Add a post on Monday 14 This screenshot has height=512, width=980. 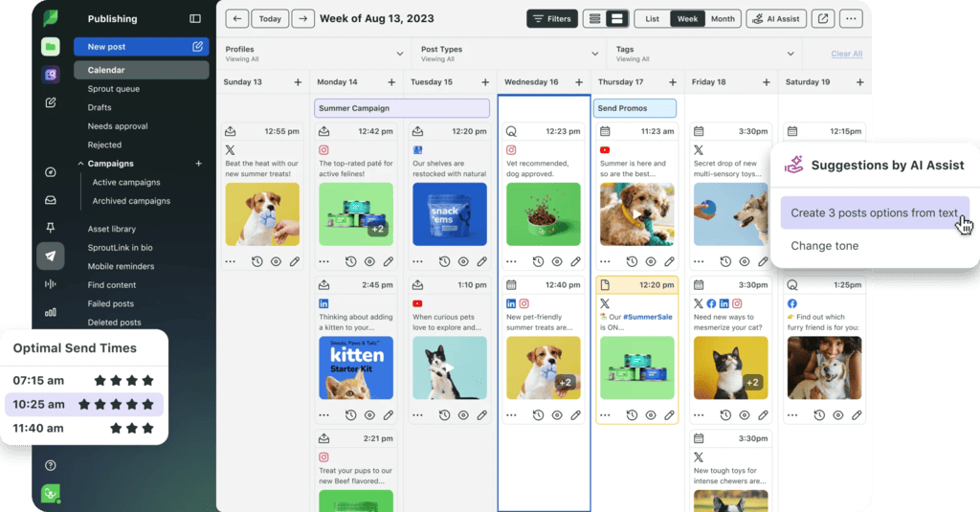pyautogui.click(x=391, y=82)
